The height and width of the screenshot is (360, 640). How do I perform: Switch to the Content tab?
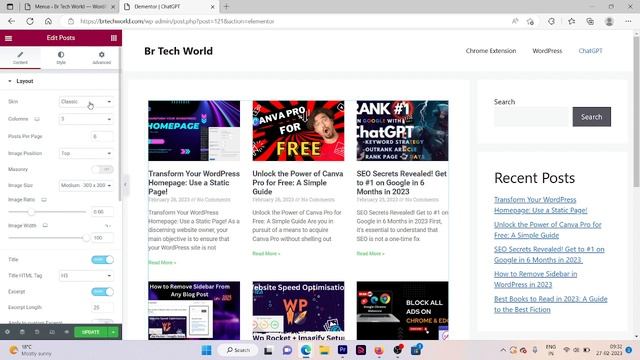[20, 58]
